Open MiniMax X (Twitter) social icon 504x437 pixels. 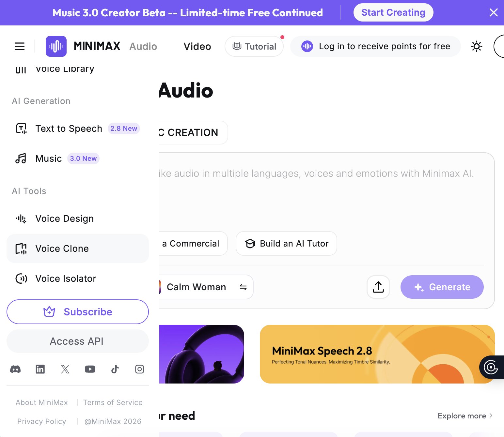click(x=65, y=369)
